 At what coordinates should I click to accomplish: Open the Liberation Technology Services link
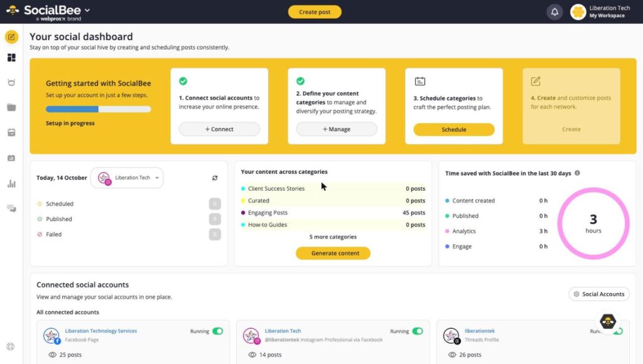pos(101,331)
